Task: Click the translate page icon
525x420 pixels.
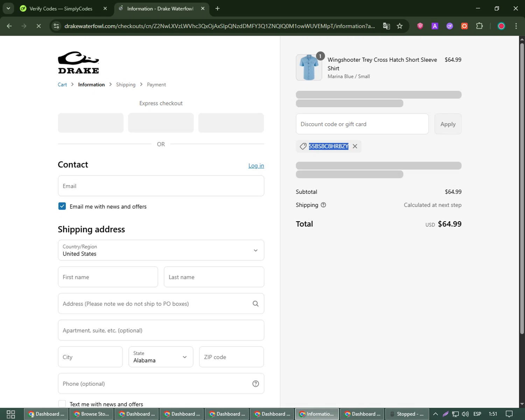Action: click(x=386, y=26)
